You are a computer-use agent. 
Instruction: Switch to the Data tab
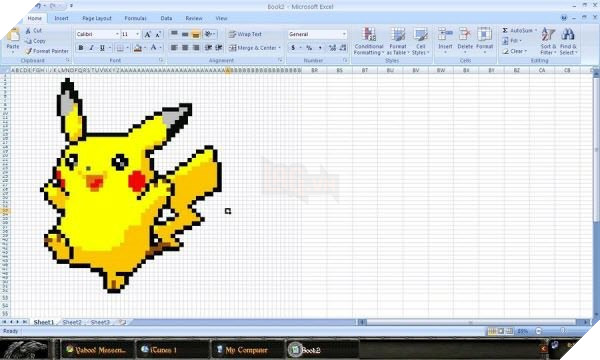coord(166,18)
